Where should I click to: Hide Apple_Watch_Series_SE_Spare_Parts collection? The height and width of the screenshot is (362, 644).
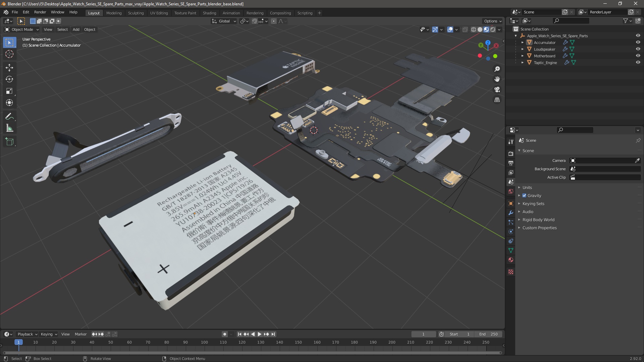pyautogui.click(x=638, y=36)
